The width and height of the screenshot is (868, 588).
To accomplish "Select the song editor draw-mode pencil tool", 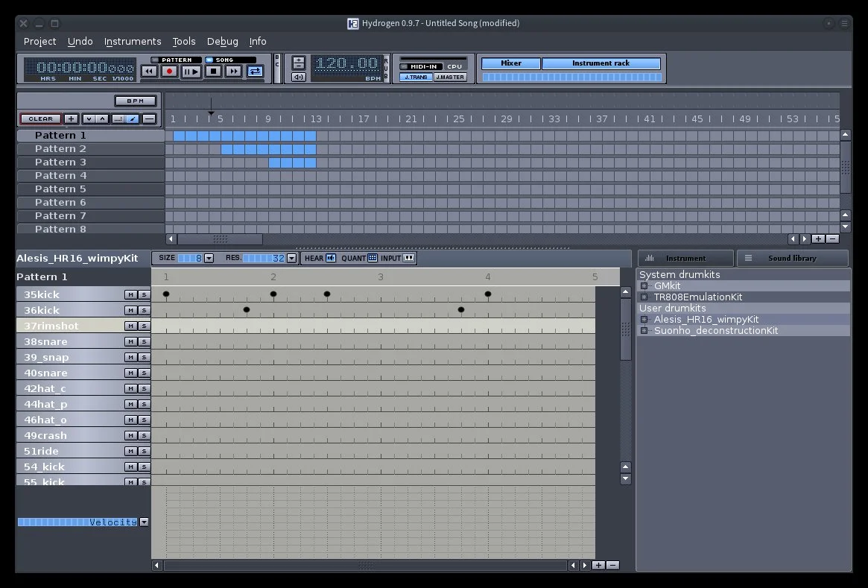I will pyautogui.click(x=133, y=118).
